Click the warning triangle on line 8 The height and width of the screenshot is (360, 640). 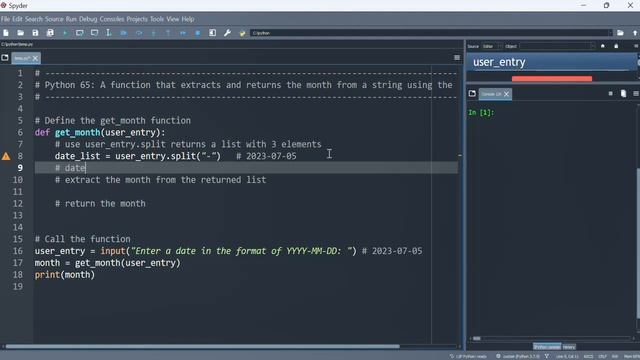pyautogui.click(x=6, y=156)
